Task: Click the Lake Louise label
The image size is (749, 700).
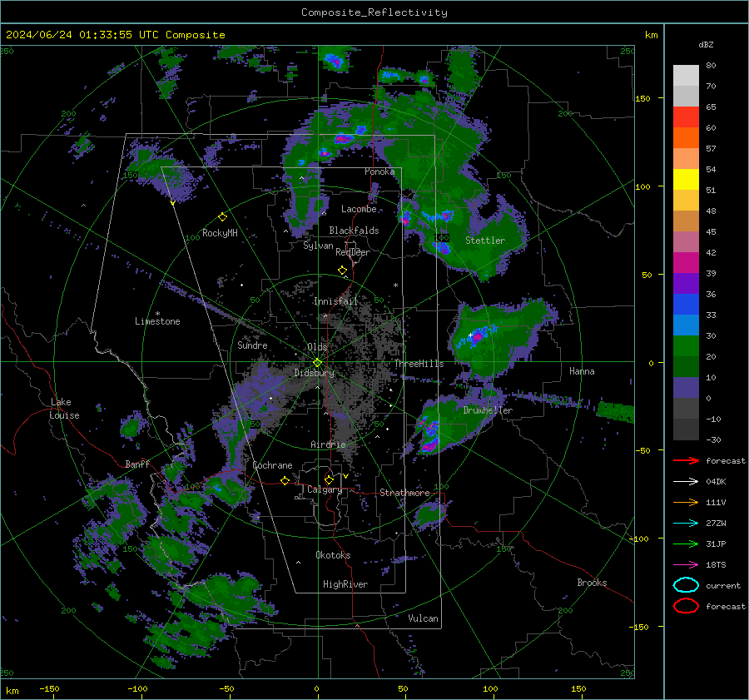Action: (65, 409)
